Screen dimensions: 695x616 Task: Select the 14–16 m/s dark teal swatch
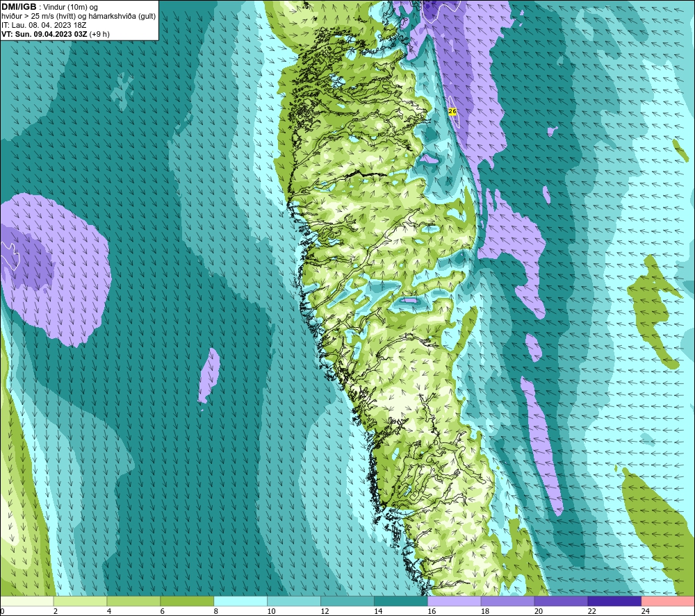click(x=401, y=601)
